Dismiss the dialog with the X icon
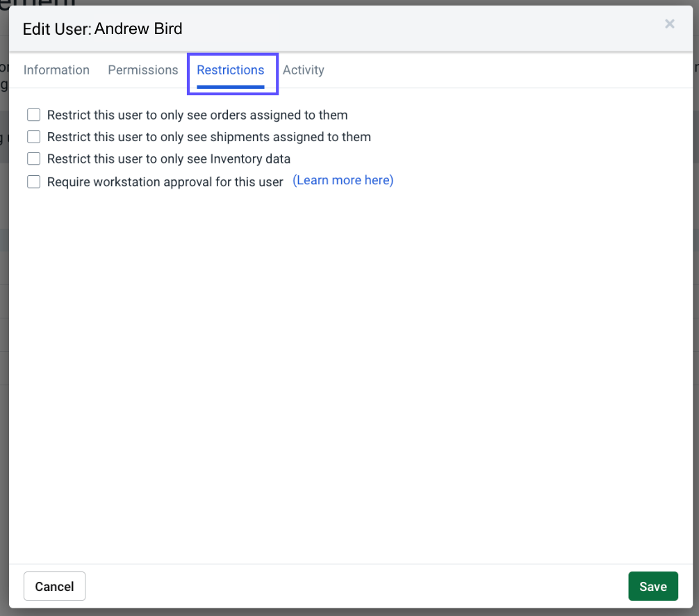This screenshot has height=616, width=699. click(669, 24)
